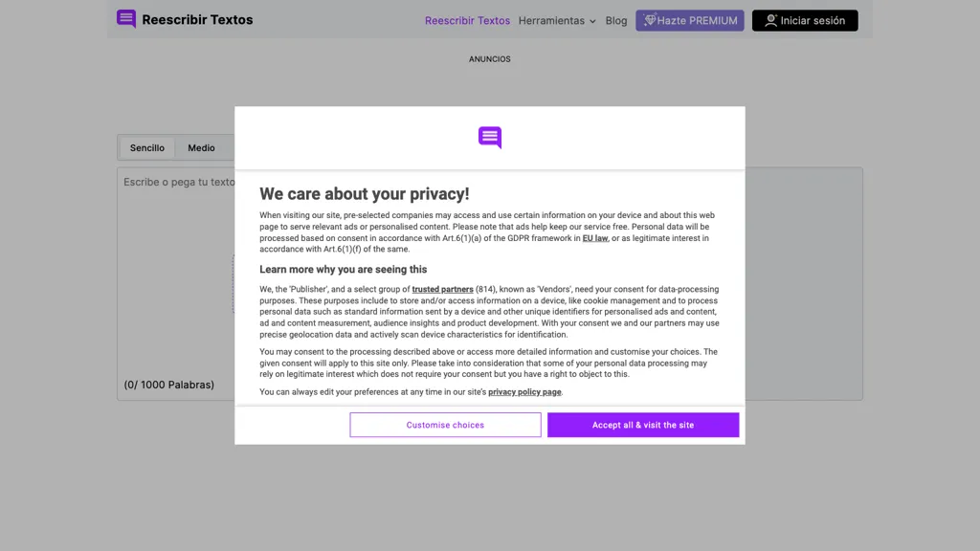The image size is (980, 551).
Task: Switch to the Medio tab
Action: pyautogui.click(x=201, y=147)
